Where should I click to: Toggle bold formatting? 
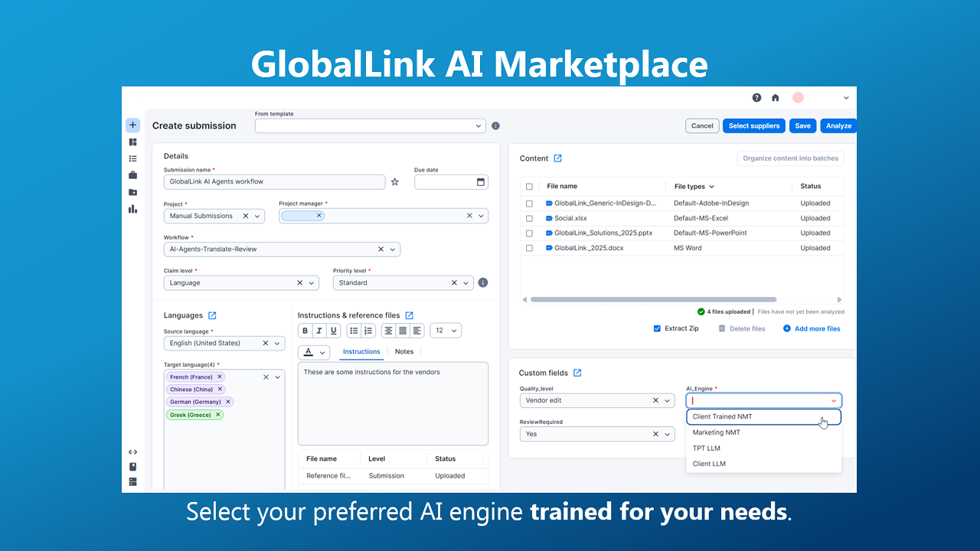tap(305, 331)
